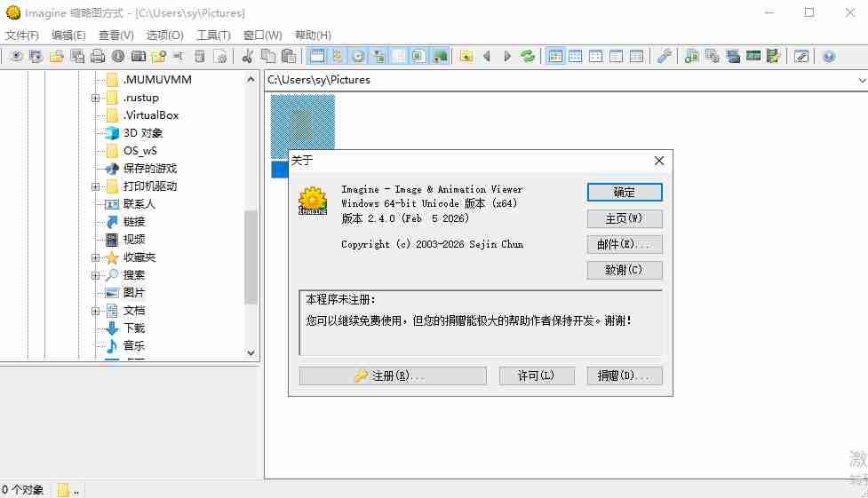This screenshot has height=498, width=868.
Task: Open the 文件(F) menu
Action: click(x=22, y=36)
